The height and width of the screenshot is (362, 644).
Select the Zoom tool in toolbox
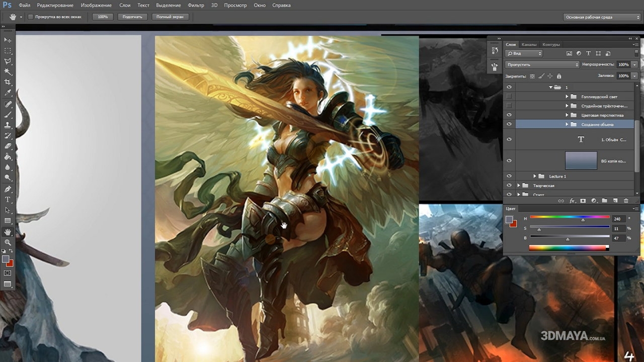8,242
